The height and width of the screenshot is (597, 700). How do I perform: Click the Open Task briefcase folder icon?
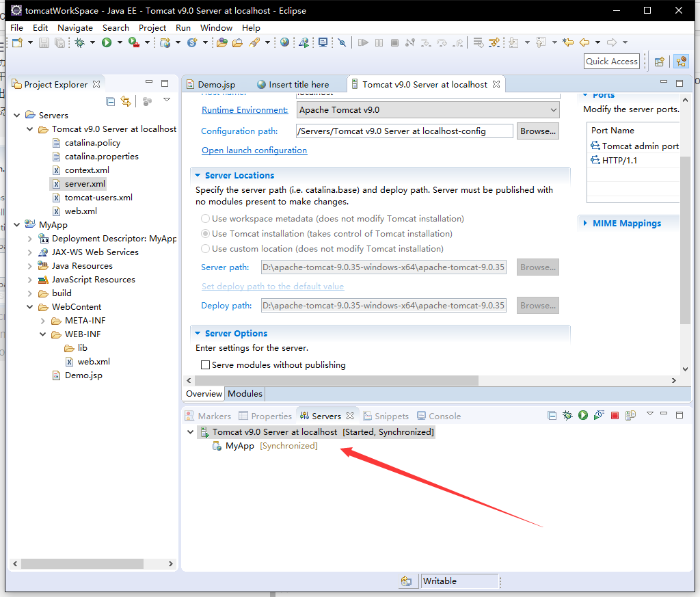point(237,42)
